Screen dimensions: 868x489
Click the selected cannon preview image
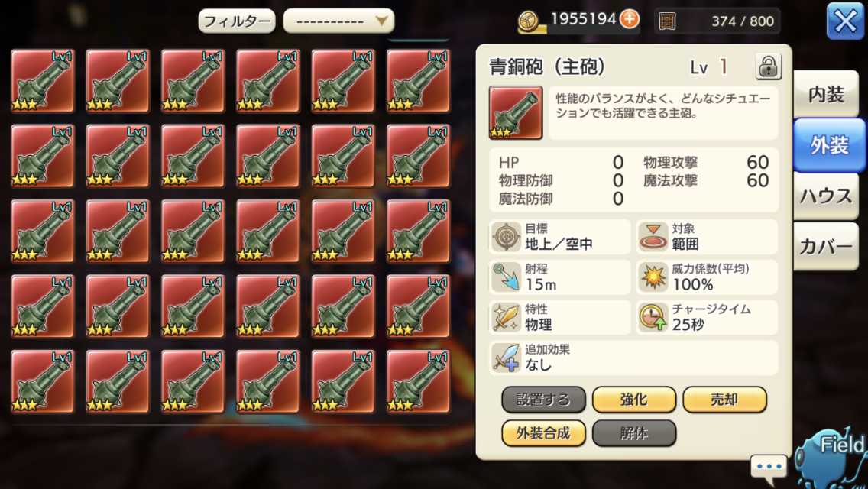point(515,112)
